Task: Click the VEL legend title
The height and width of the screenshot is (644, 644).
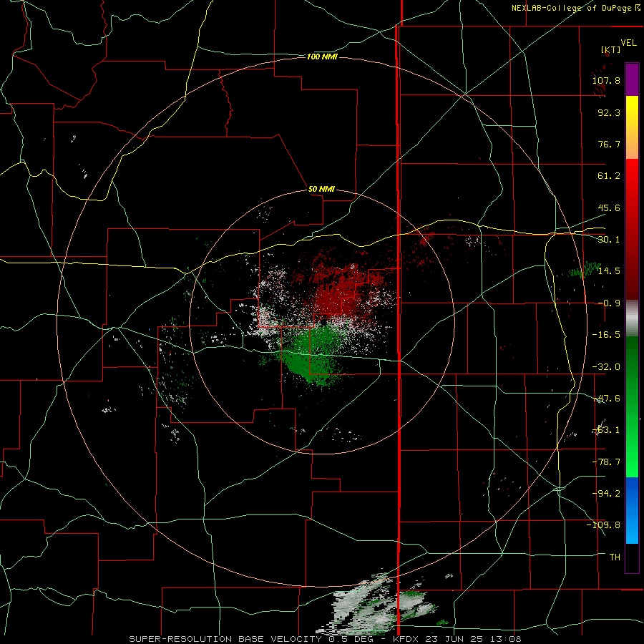Action: [628, 43]
